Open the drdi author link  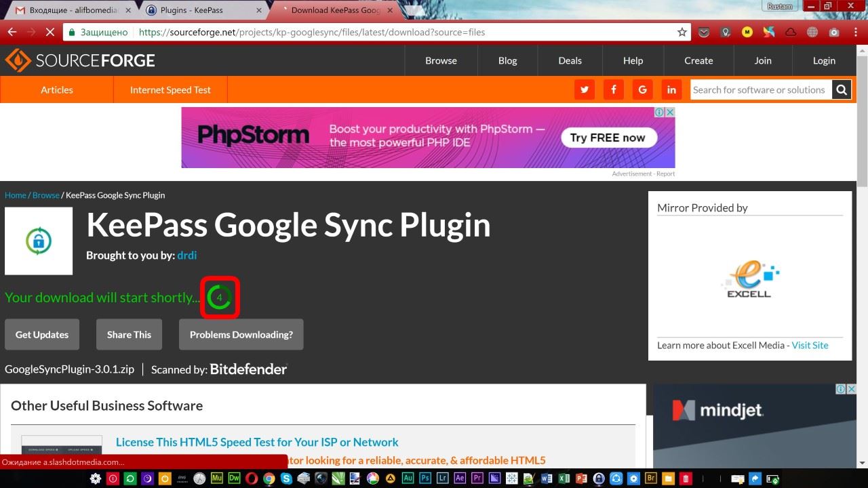(x=187, y=256)
